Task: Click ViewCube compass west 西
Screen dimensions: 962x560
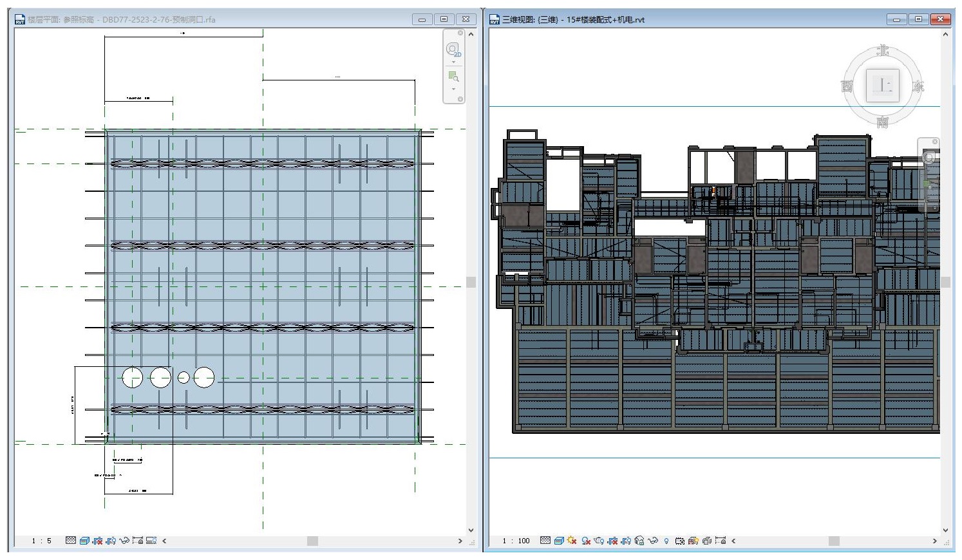Action: click(847, 86)
